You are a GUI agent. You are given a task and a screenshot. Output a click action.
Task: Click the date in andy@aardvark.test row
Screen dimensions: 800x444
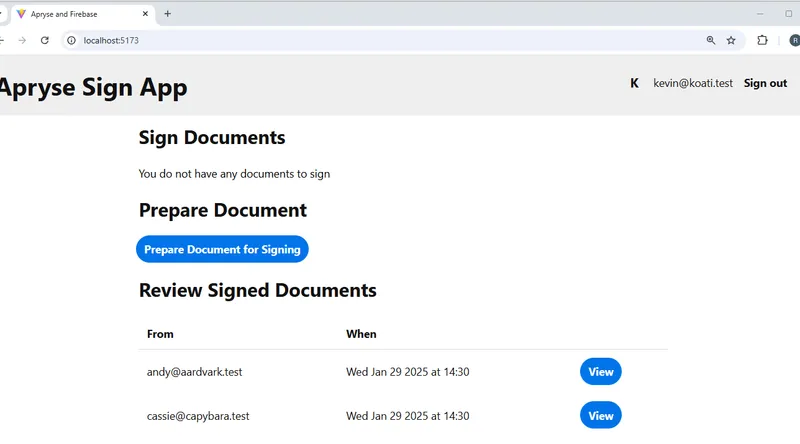tap(408, 372)
